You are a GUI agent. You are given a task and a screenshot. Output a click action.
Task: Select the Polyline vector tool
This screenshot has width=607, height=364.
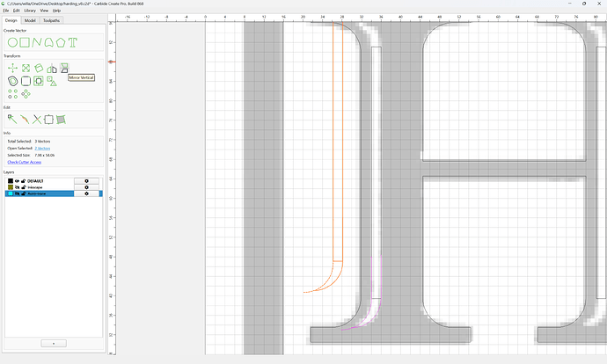[37, 42]
